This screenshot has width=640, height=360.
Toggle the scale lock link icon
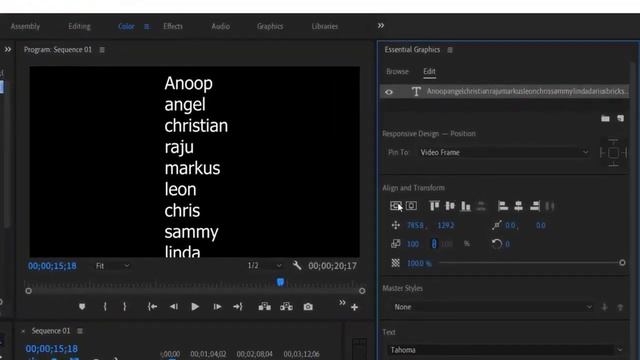click(434, 244)
